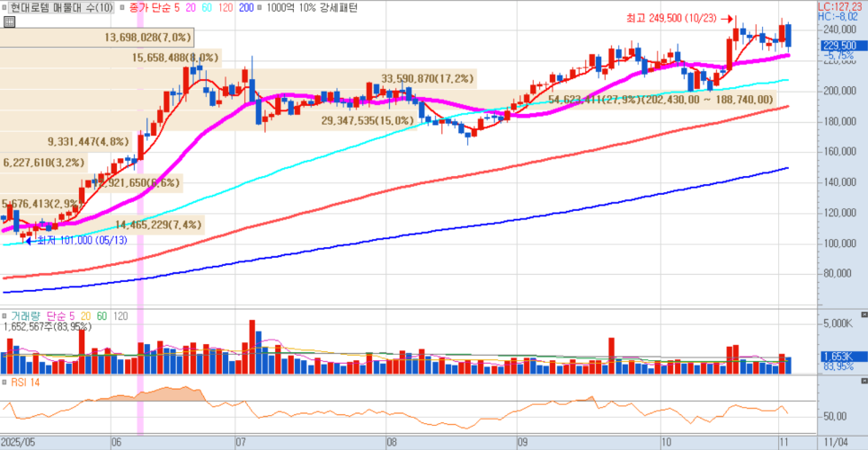Screen dimensions: 868x450
Task: Click the 15,658,488(8.0%) volume profile bar
Action: coord(111,57)
